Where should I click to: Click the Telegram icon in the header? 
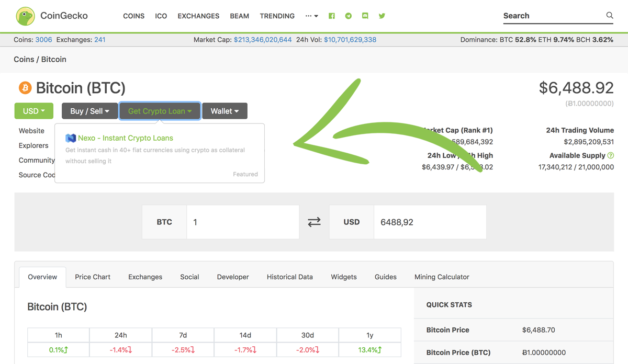[348, 16]
